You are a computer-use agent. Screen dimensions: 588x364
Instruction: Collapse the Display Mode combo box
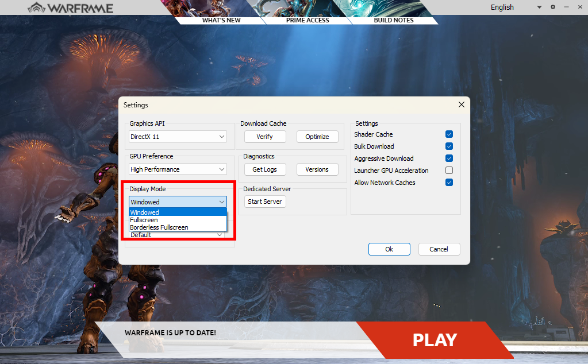178,202
